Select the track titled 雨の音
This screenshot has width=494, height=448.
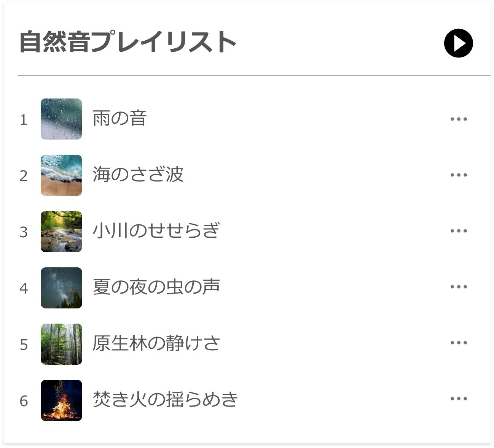120,118
